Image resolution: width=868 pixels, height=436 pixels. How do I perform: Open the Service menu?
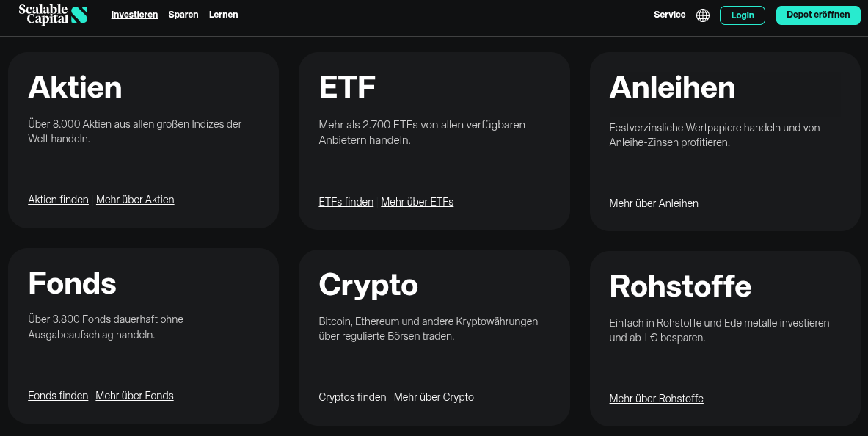[669, 15]
